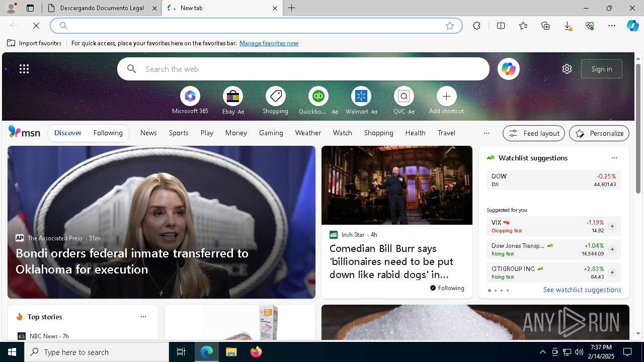
Task: Open Bondi federal inmate headline story
Action: pos(132,261)
